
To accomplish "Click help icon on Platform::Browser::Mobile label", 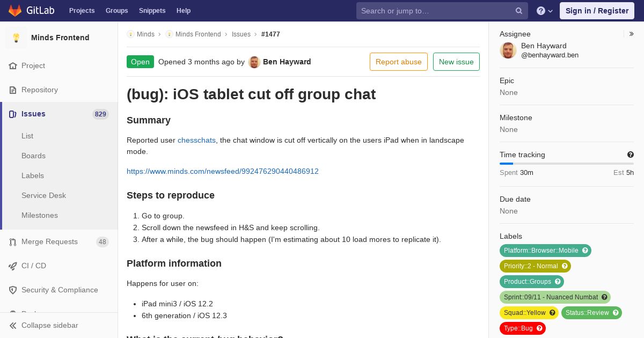I will (585, 251).
